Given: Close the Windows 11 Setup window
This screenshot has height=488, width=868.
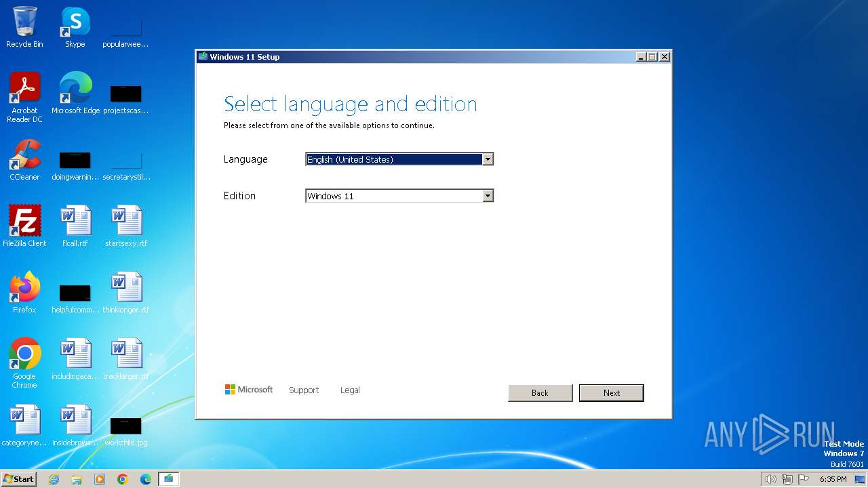Looking at the screenshot, I should pyautogui.click(x=665, y=57).
